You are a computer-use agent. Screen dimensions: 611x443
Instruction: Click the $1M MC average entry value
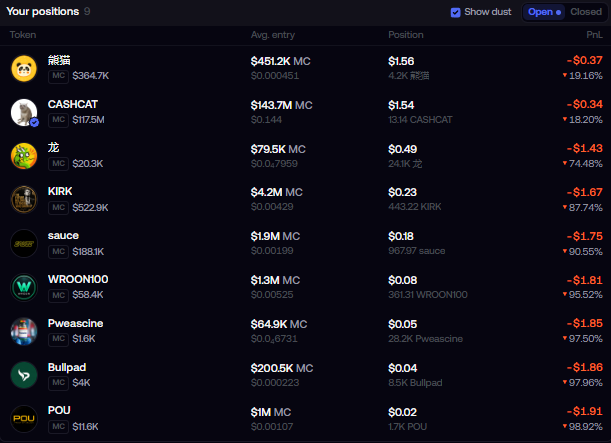(271, 412)
